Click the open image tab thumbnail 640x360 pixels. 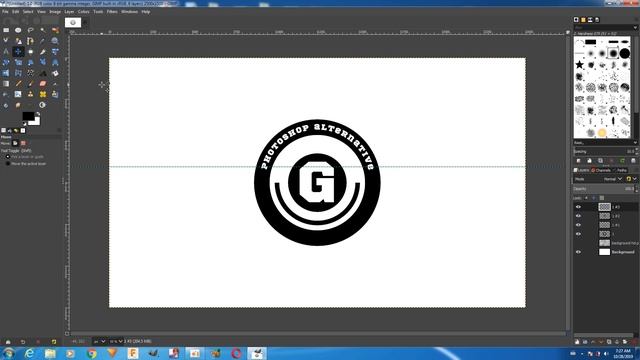(x=73, y=22)
